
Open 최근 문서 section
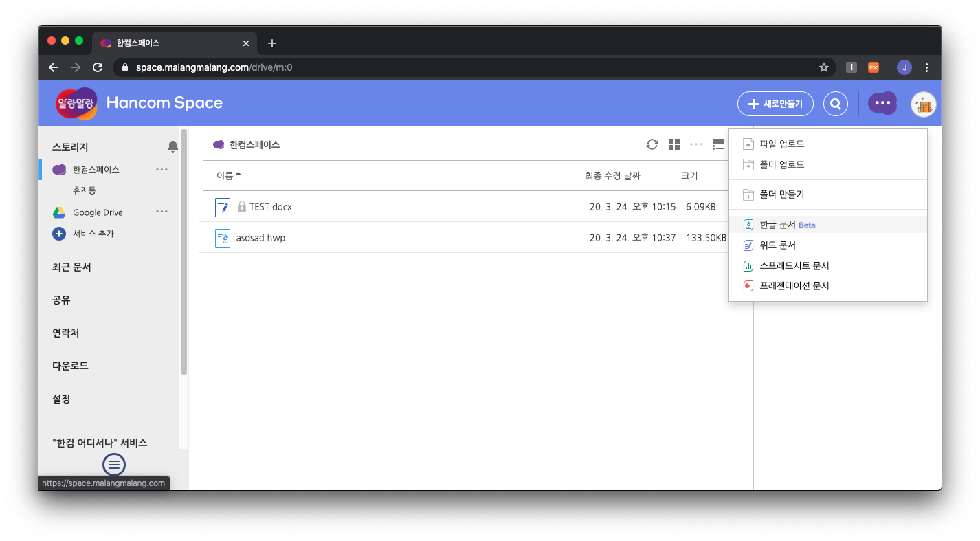pyautogui.click(x=71, y=267)
